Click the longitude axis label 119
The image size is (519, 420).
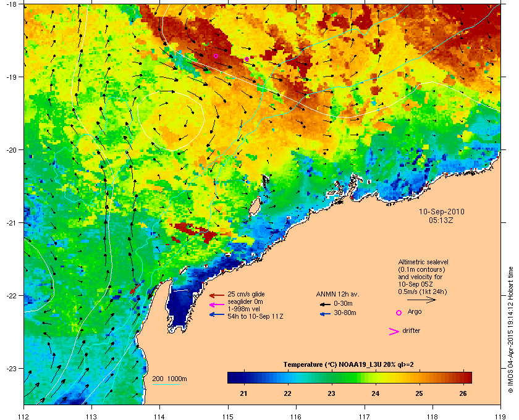(x=500, y=416)
